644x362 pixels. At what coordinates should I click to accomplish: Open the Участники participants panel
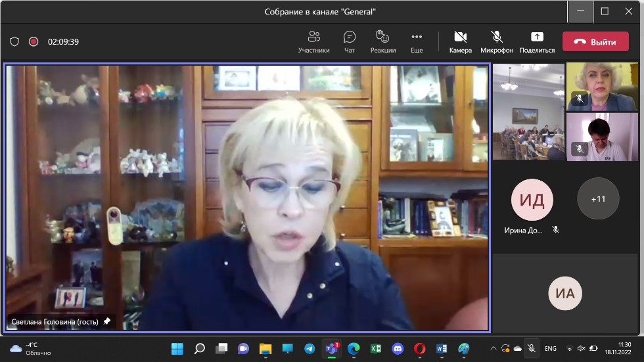(313, 41)
